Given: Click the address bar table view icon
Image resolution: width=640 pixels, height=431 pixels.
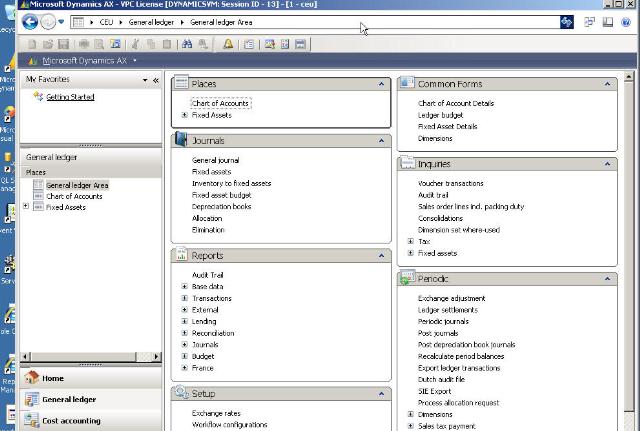Looking at the screenshot, I should (x=78, y=22).
